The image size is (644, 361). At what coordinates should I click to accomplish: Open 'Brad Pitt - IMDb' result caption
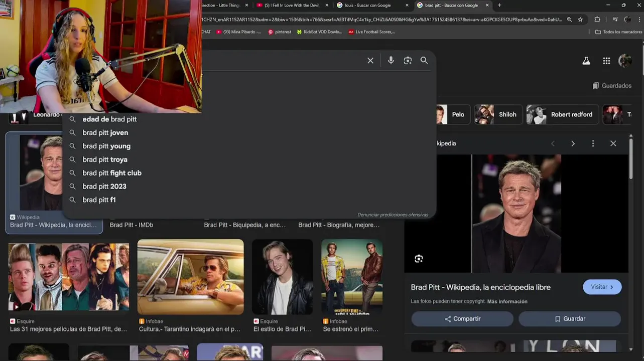(132, 225)
